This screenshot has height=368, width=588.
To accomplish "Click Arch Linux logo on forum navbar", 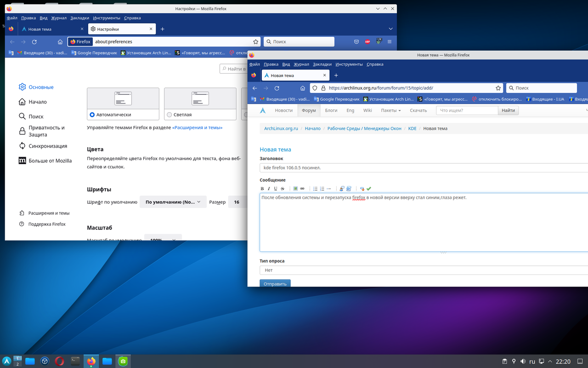I will tap(263, 110).
